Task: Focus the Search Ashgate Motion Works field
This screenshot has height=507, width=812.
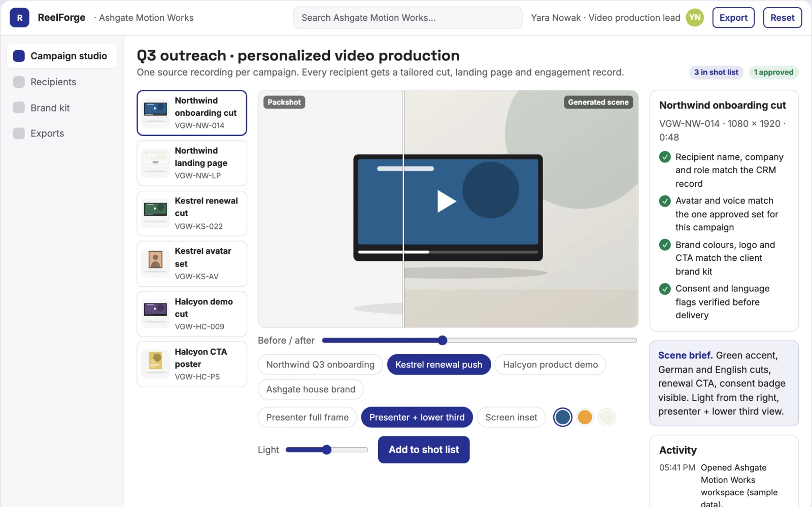Action: click(408, 18)
